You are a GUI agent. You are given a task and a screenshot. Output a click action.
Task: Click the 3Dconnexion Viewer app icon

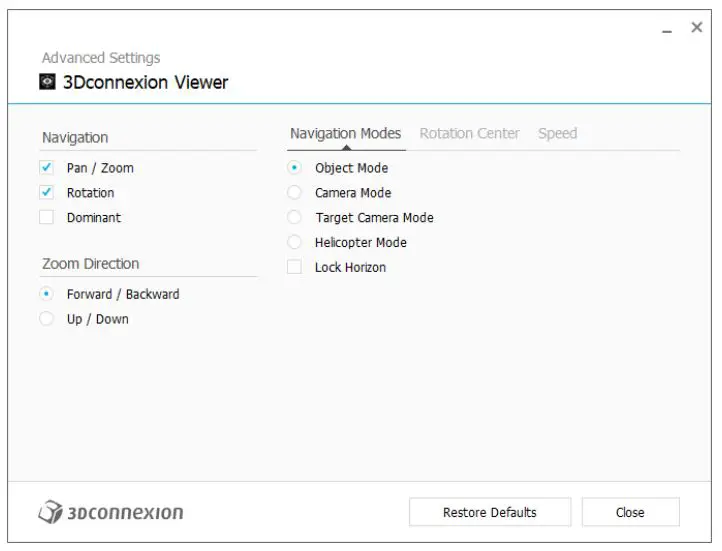47,82
